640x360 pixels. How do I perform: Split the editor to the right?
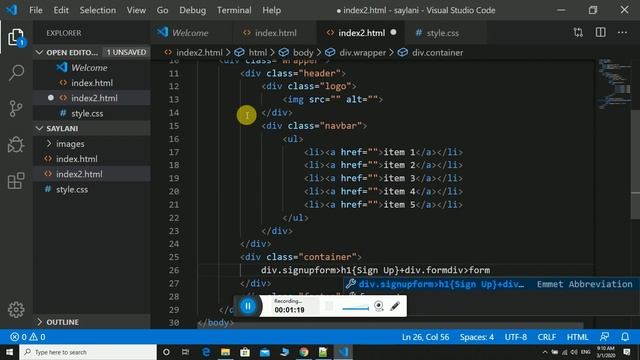tap(600, 33)
